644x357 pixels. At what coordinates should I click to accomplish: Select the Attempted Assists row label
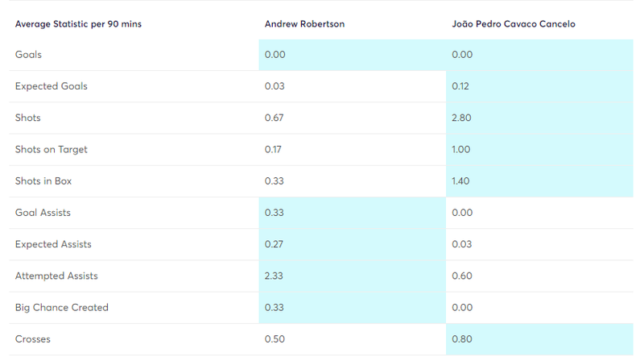56,276
